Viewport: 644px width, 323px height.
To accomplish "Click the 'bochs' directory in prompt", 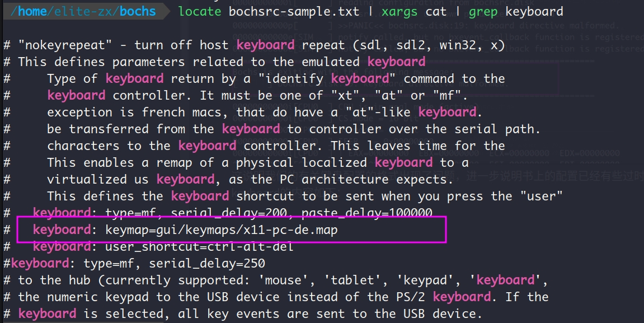I will tap(138, 12).
